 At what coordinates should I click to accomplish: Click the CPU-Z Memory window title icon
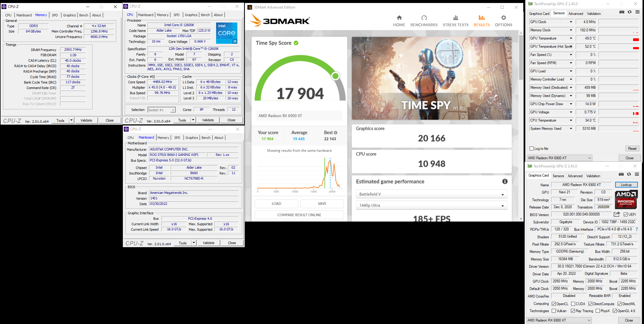4,6
